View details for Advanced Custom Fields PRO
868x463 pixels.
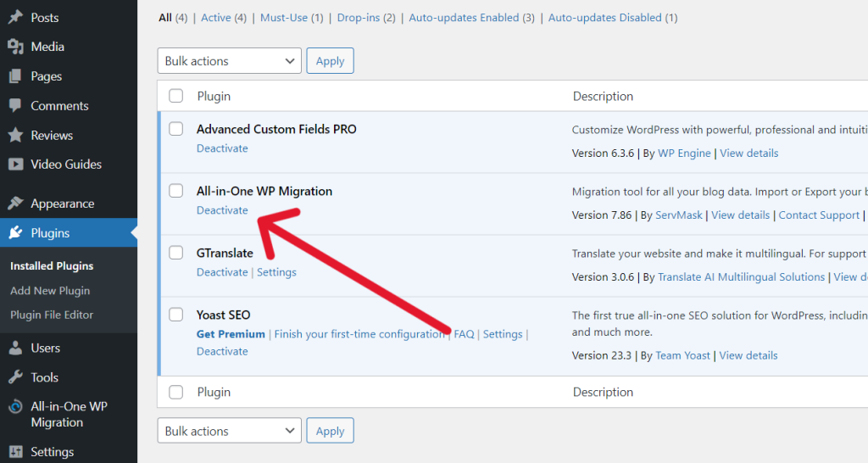749,153
